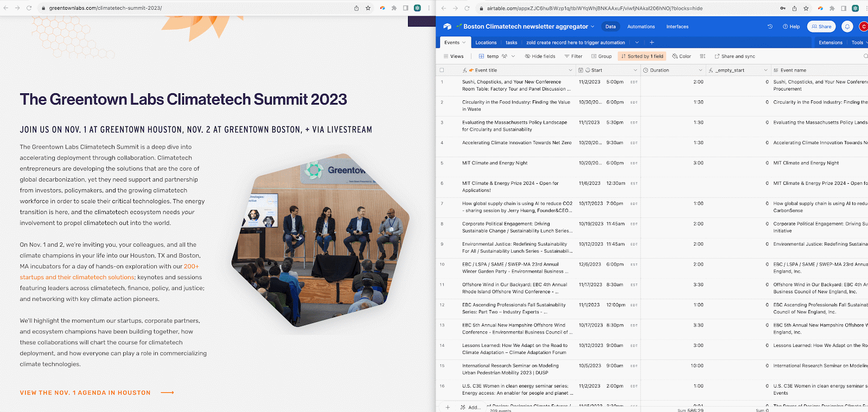Open the Events table tab dropdown arrow
Screen dimensions: 868x412
464,42
